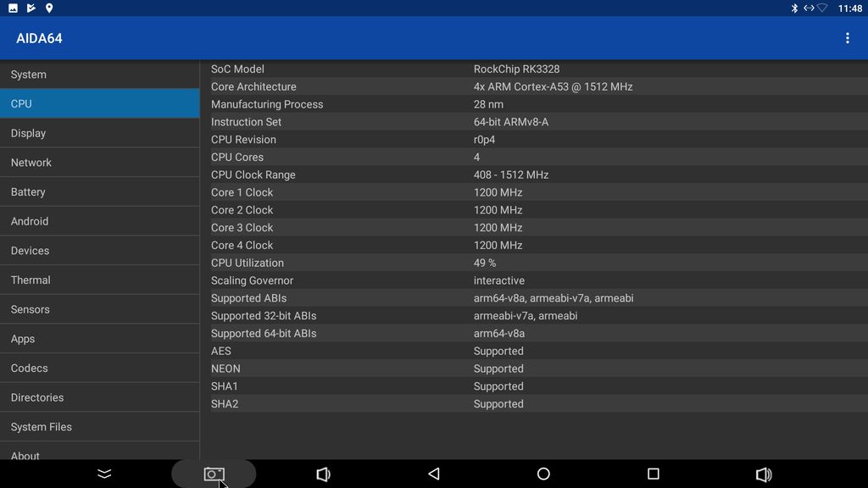
Task: Tap the Bluetooth status bar icon
Action: point(794,8)
